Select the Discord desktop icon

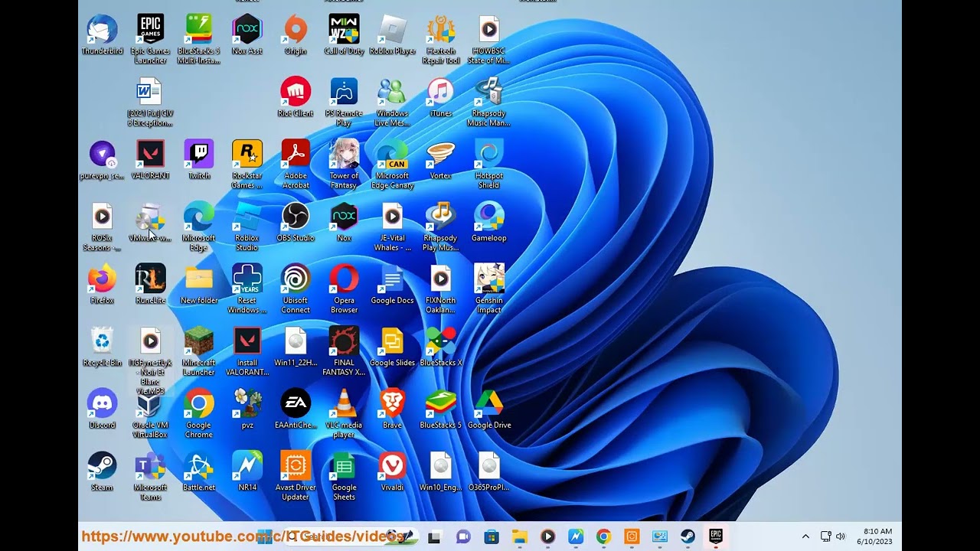point(102,409)
